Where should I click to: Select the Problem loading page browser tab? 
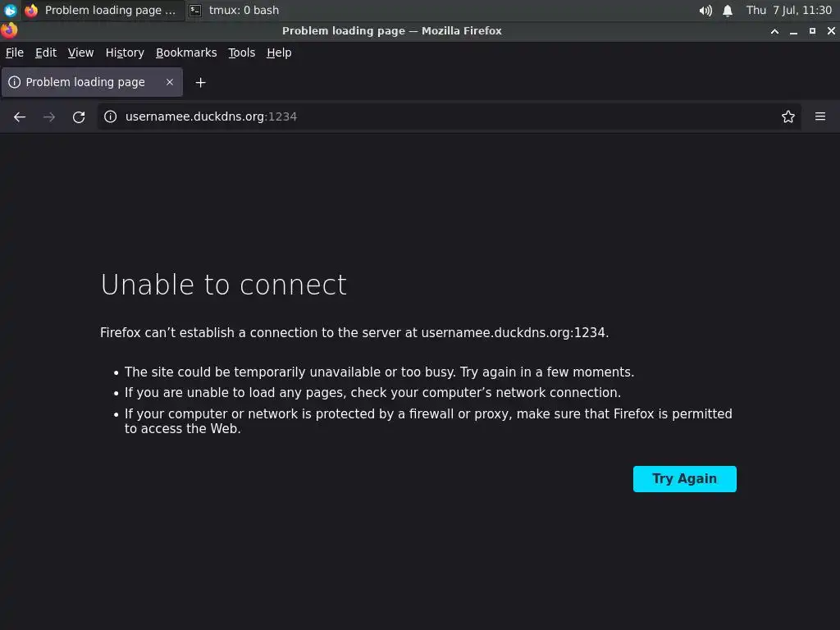click(x=85, y=82)
